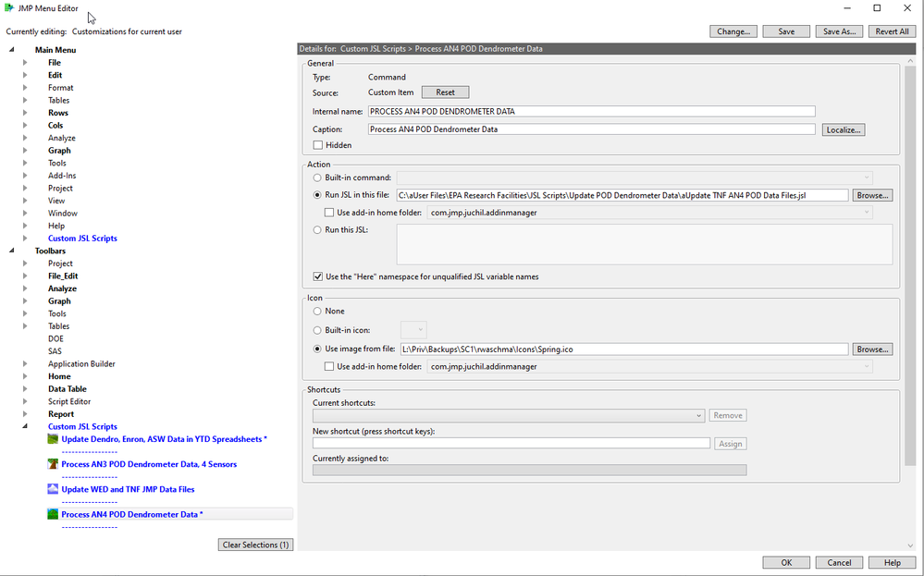Collapse Custom JSL Scripts under Toolbars

click(x=25, y=426)
